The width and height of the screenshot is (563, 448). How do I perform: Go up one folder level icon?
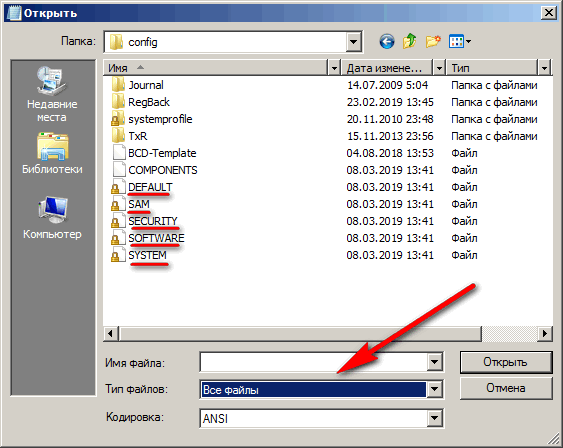(410, 41)
